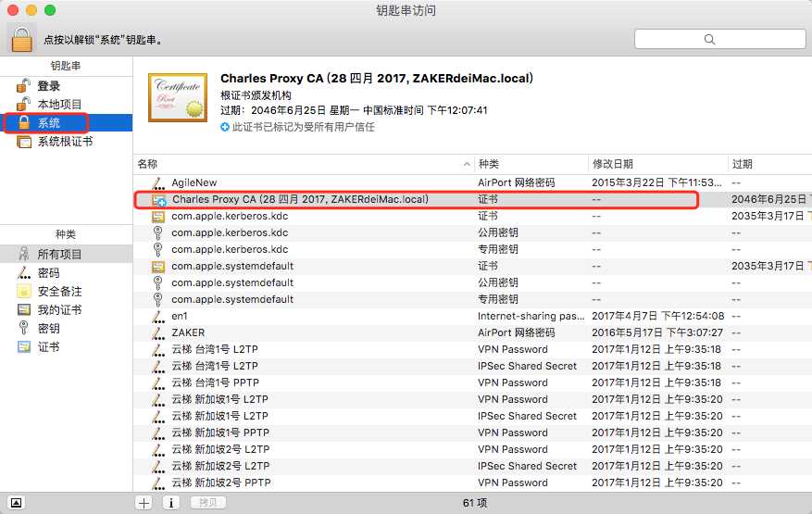Viewport: 812px width, 514px height.
Task: Select com.apple.kerberos.kdc 专用密钥 row
Action: (472, 249)
